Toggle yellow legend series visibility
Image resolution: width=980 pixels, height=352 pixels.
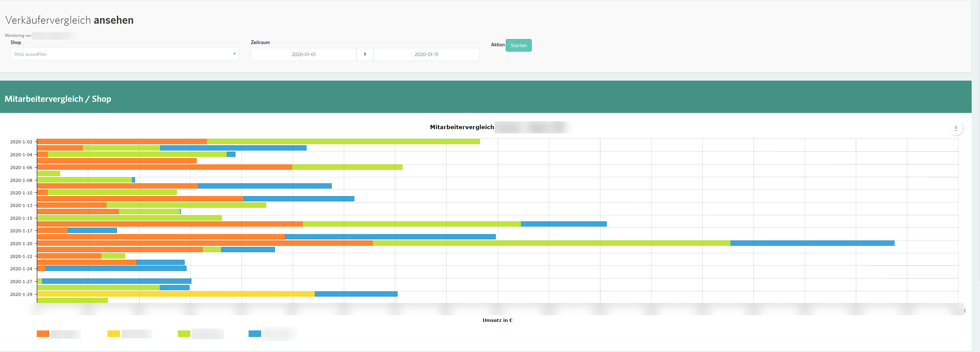(114, 334)
